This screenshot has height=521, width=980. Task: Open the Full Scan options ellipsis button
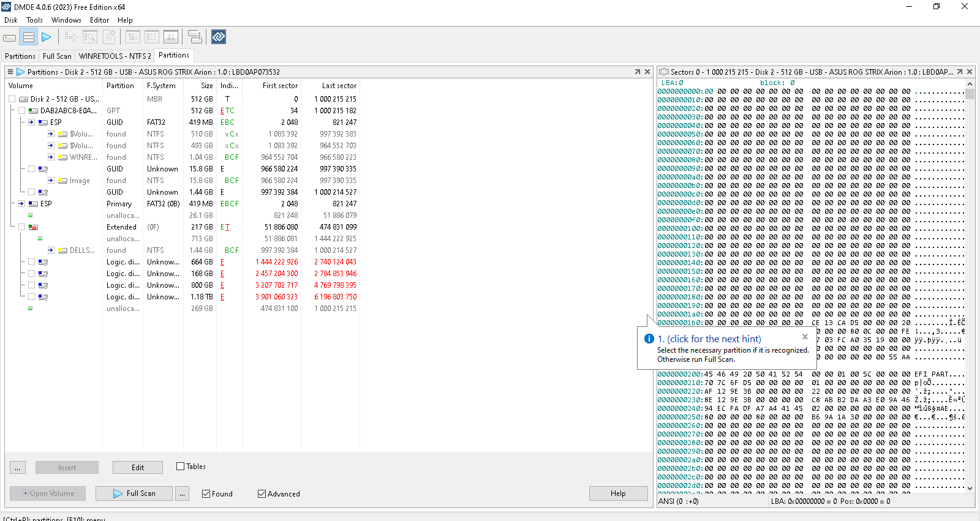[x=182, y=493]
